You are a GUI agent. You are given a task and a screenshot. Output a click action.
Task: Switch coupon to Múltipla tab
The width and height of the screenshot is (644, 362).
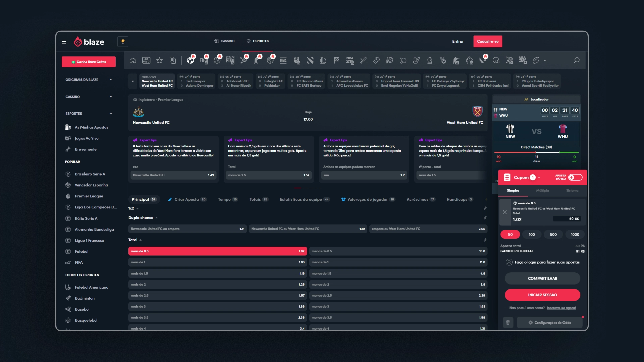click(x=542, y=191)
